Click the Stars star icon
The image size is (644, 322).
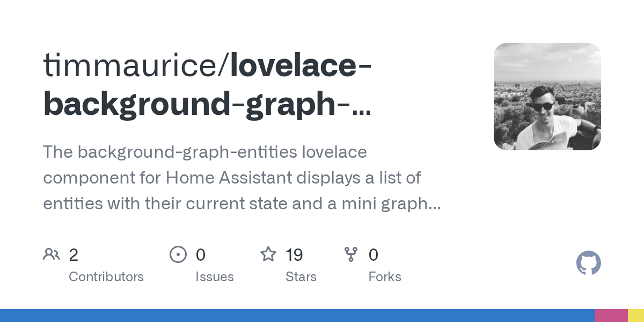coord(268,254)
